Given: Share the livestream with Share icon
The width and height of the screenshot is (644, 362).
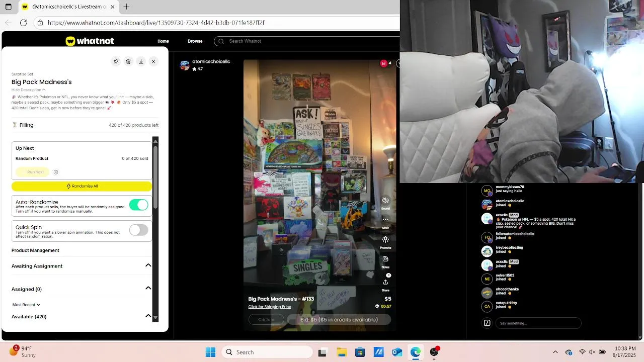Looking at the screenshot, I should [385, 282].
